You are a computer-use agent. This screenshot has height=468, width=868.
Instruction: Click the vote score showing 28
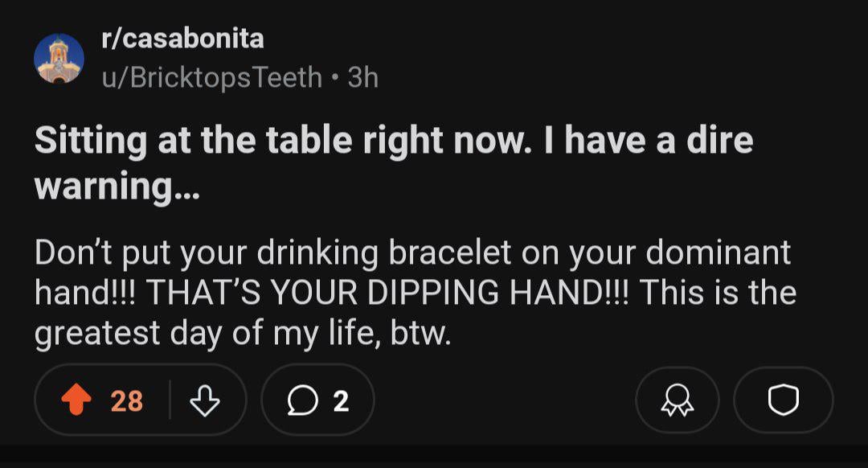[x=126, y=400]
